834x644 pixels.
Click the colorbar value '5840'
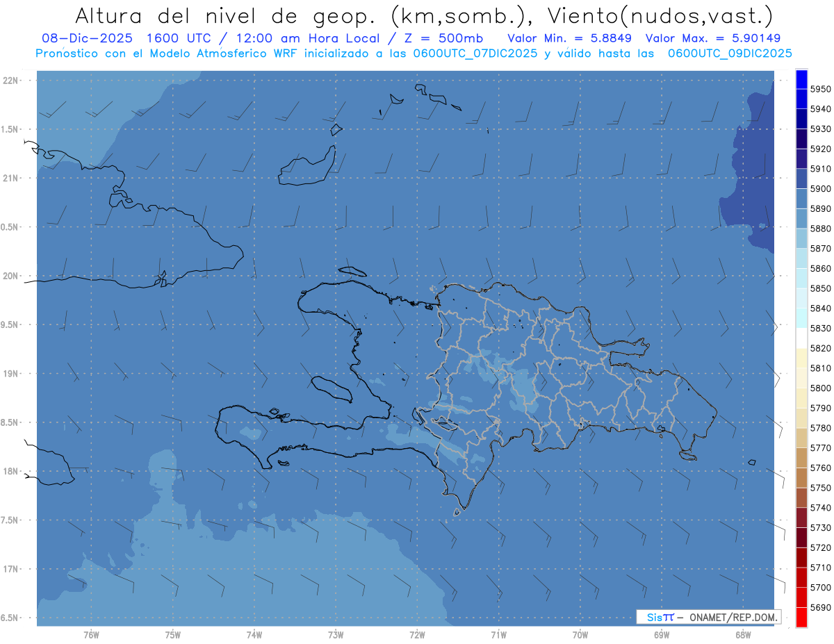coord(820,308)
